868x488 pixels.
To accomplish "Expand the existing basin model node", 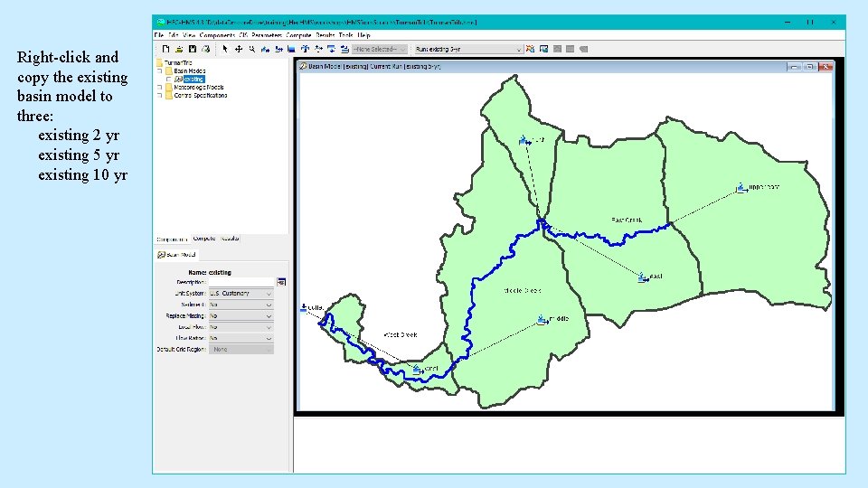I will click(x=169, y=80).
